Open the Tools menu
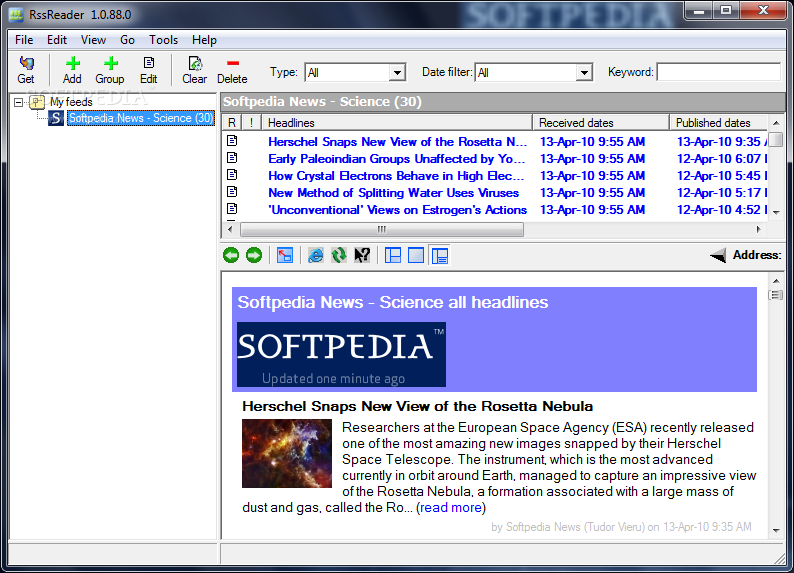Screen dimensions: 794x573 tap(163, 39)
